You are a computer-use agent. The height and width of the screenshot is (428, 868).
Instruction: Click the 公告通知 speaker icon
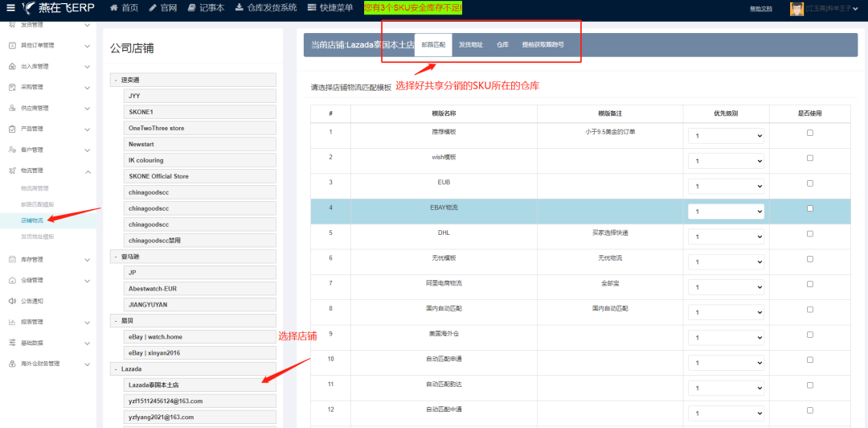12,301
